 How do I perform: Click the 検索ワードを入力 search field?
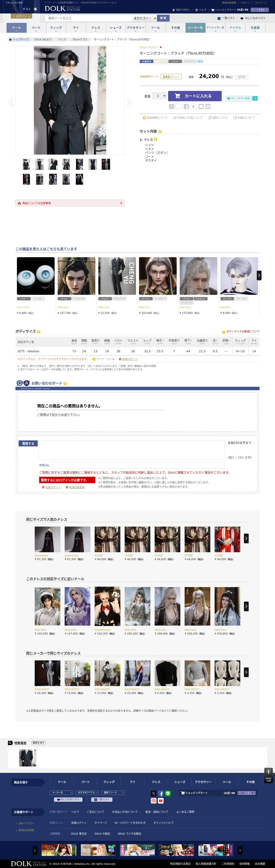(x=89, y=18)
